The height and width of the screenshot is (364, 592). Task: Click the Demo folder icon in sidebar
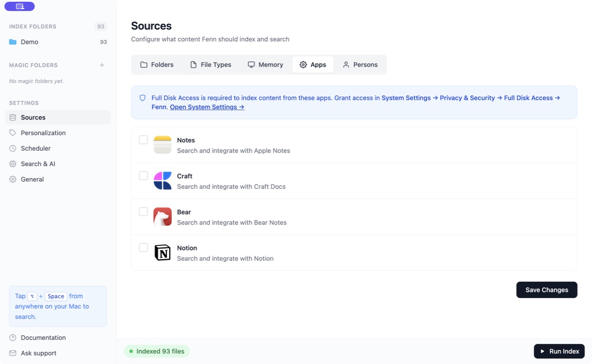click(x=13, y=42)
